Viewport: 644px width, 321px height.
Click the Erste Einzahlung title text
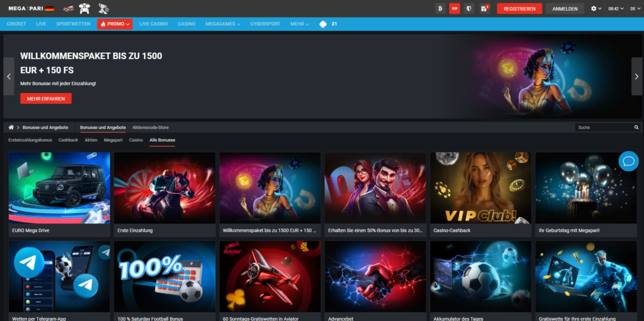point(135,230)
